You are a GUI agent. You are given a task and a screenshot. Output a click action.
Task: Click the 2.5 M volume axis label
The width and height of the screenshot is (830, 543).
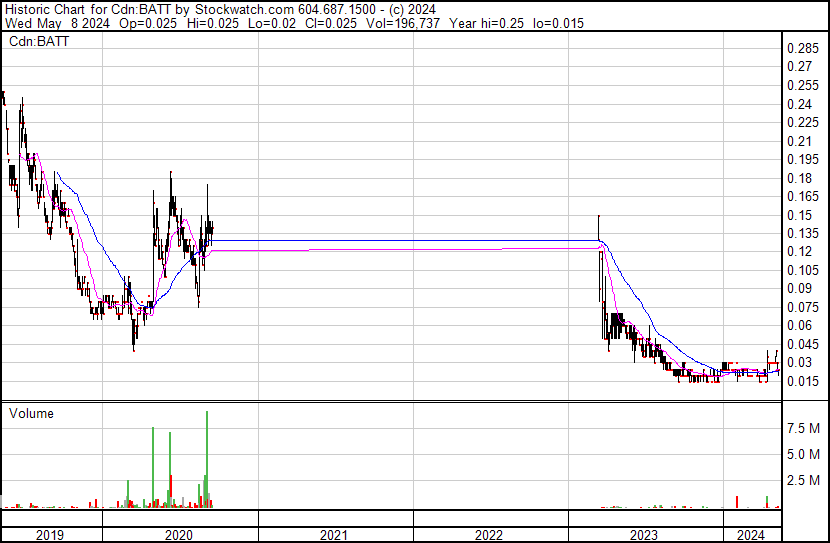pos(804,481)
